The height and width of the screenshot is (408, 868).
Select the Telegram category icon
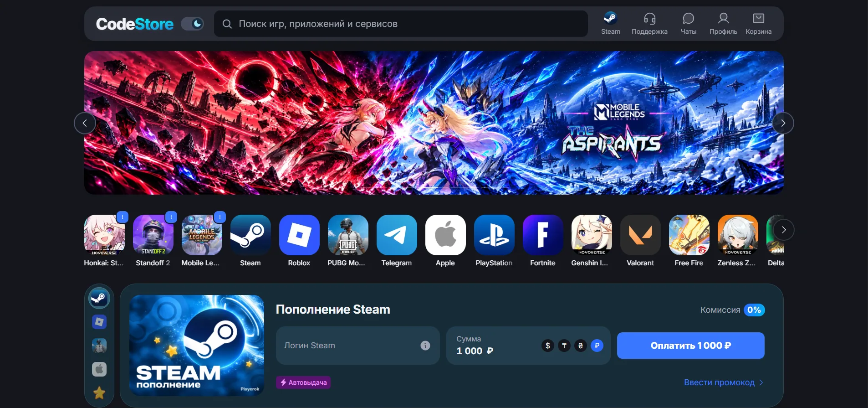pyautogui.click(x=397, y=235)
